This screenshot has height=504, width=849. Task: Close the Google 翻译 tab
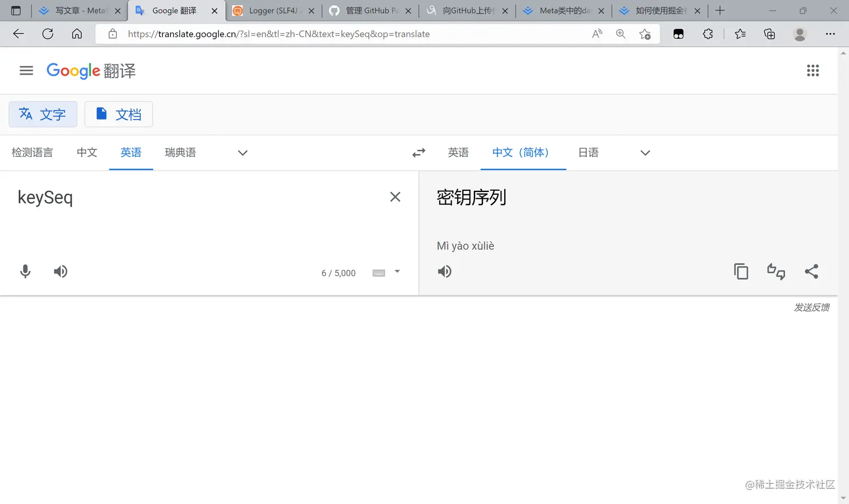point(214,11)
